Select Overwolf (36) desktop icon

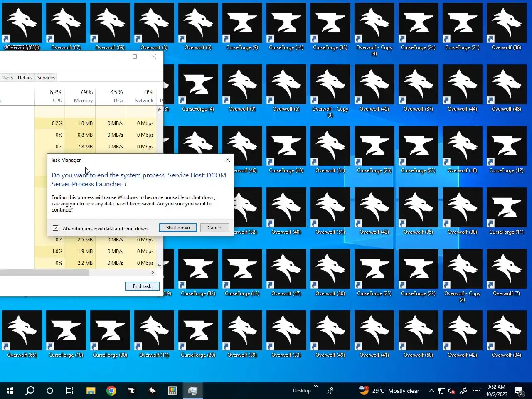(x=507, y=27)
